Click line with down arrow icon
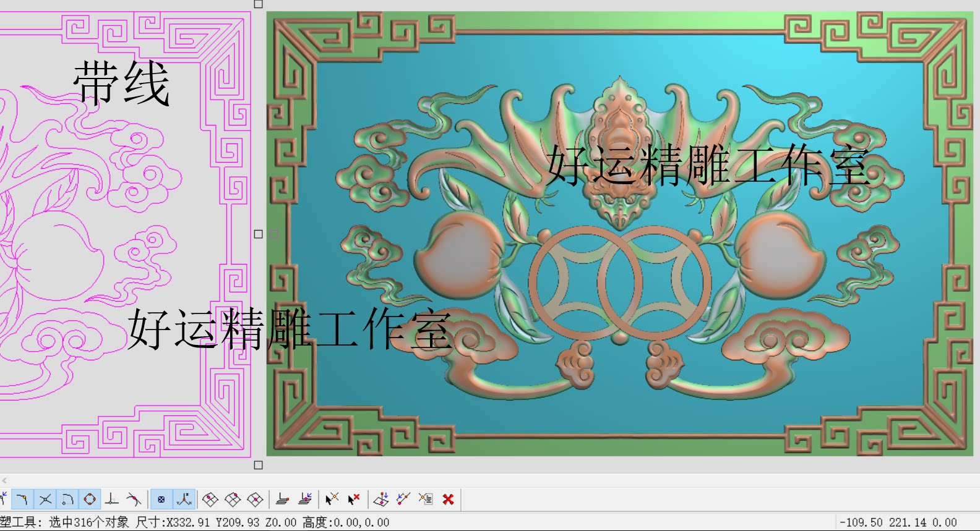The image size is (980, 531). (403, 499)
